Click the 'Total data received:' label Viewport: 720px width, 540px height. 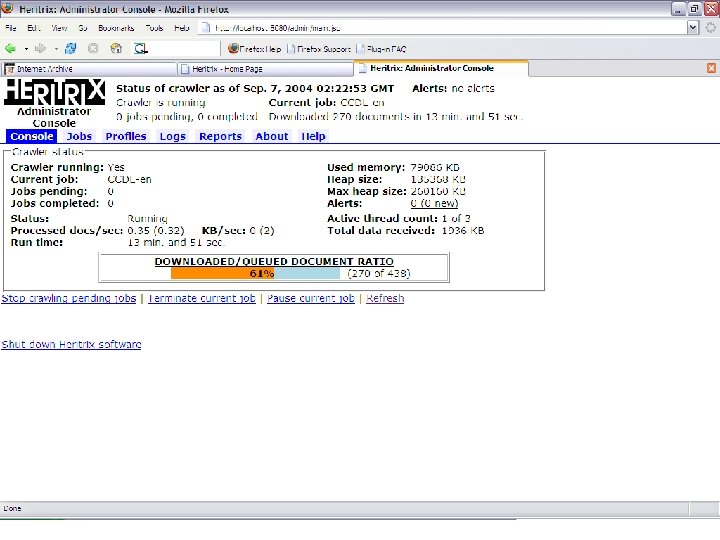coord(381,231)
